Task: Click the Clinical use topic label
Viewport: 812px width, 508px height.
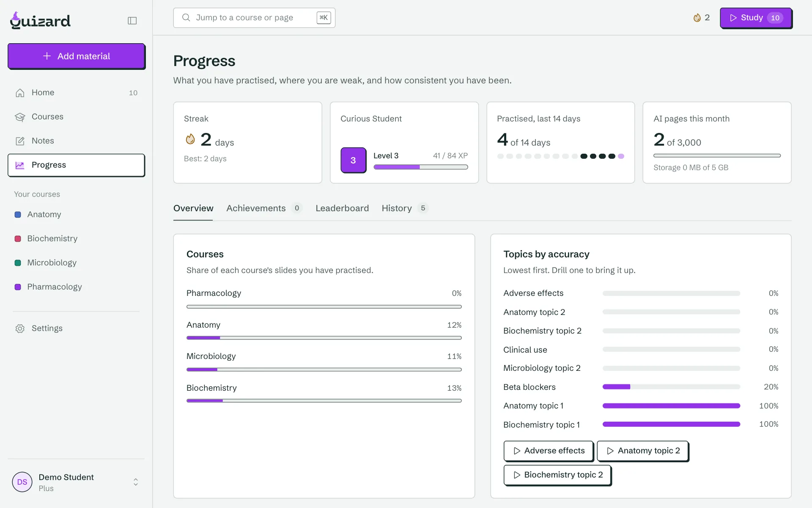Action: point(525,350)
